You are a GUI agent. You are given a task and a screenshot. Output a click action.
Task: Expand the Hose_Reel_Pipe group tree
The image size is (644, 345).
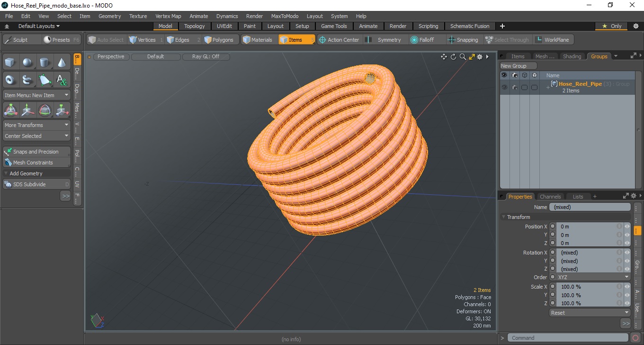[x=548, y=88]
